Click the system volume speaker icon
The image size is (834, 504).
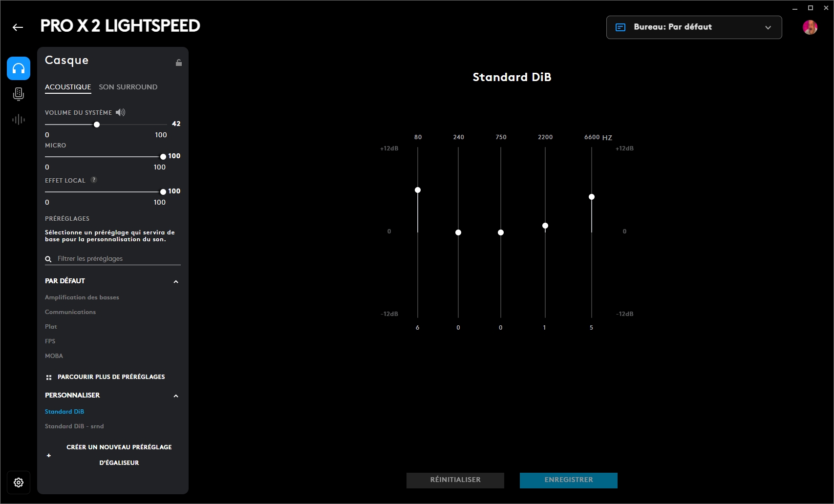[120, 112]
